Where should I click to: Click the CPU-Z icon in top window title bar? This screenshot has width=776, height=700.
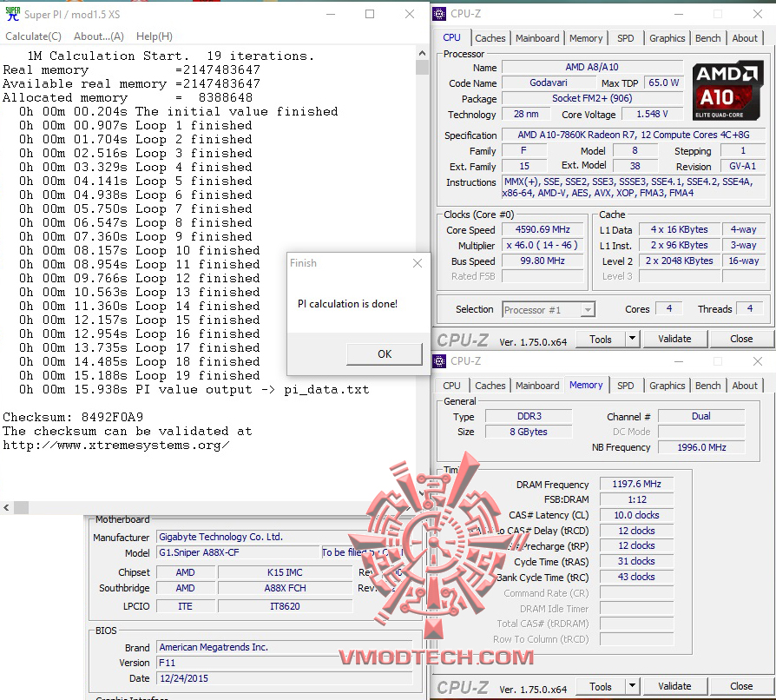tap(439, 14)
